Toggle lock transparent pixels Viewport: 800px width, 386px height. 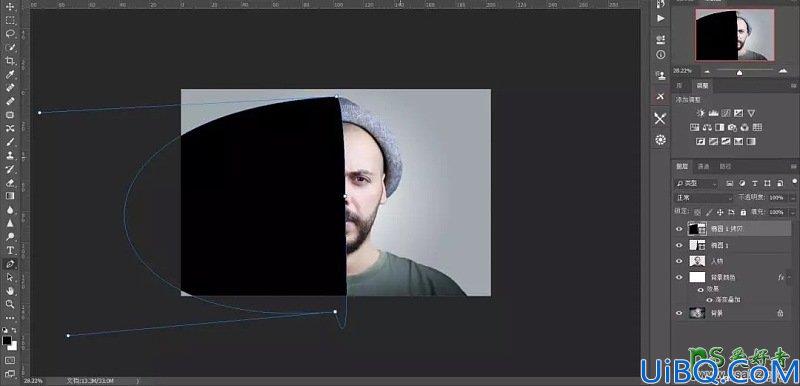pos(697,212)
